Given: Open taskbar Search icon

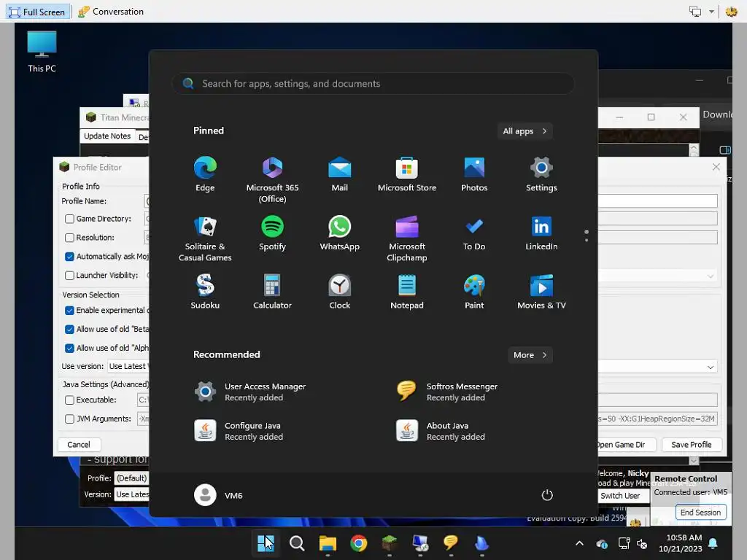Looking at the screenshot, I should coord(297,542).
